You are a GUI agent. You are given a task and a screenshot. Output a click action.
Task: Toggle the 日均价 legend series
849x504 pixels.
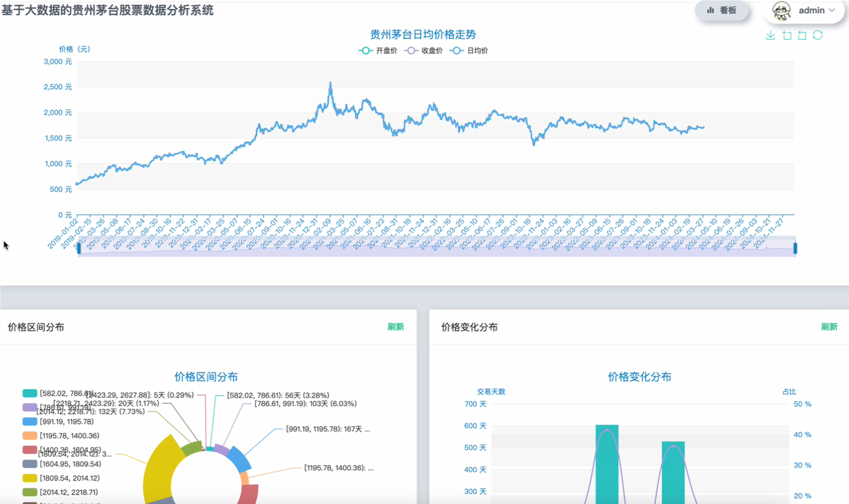(x=469, y=51)
